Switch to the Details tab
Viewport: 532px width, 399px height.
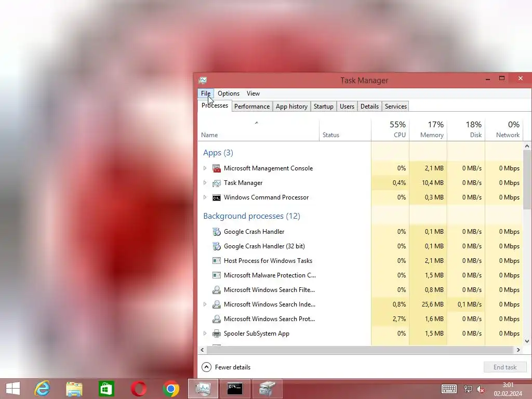click(369, 107)
